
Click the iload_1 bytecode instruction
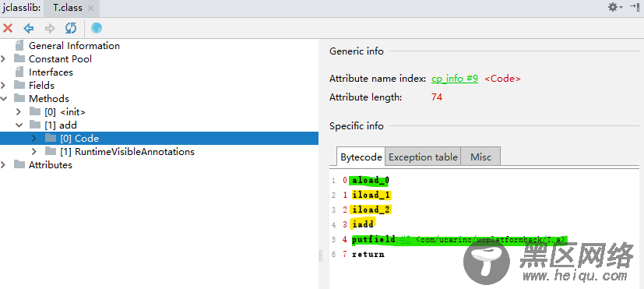(371, 195)
